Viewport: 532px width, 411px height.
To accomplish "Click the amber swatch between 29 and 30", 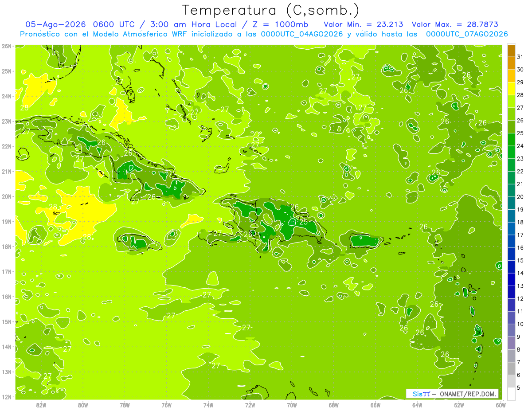I will click(x=511, y=76).
